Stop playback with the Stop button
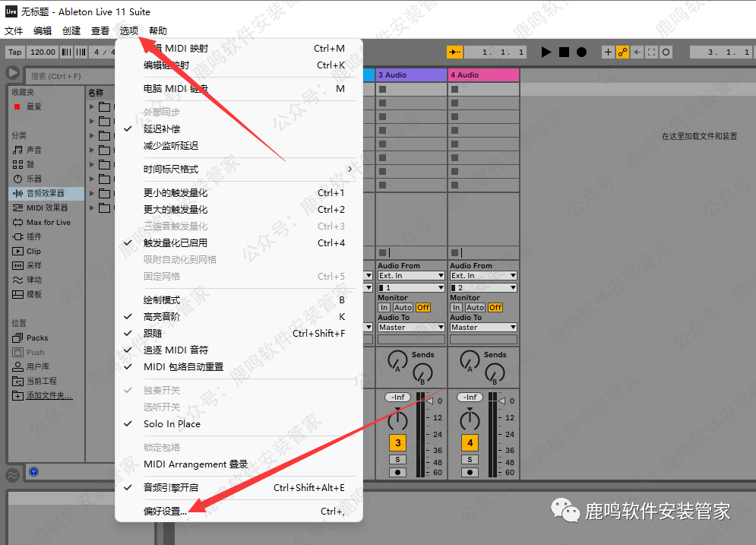Viewport: 756px width, 545px height. pyautogui.click(x=564, y=52)
